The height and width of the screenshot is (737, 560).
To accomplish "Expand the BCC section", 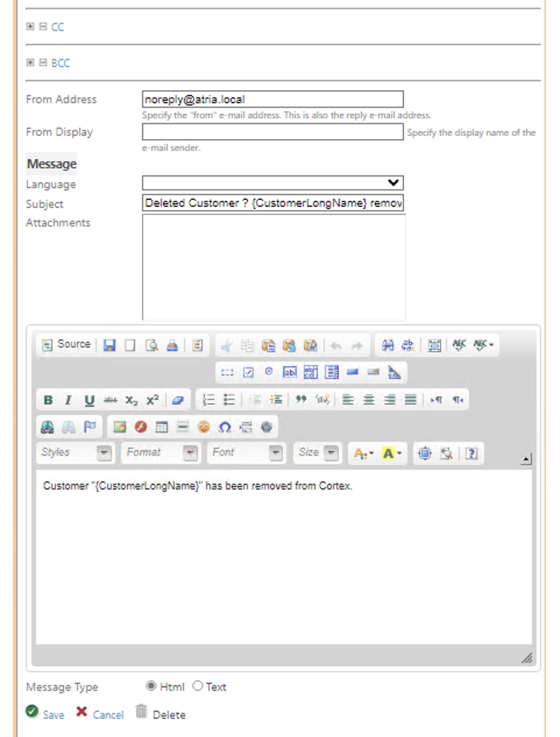I will click(30, 62).
